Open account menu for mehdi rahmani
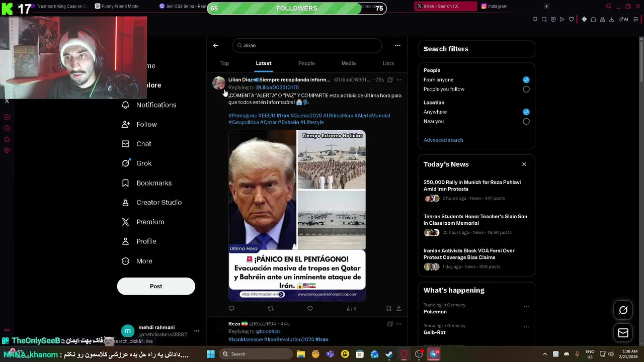The width and height of the screenshot is (644, 362). (197, 331)
